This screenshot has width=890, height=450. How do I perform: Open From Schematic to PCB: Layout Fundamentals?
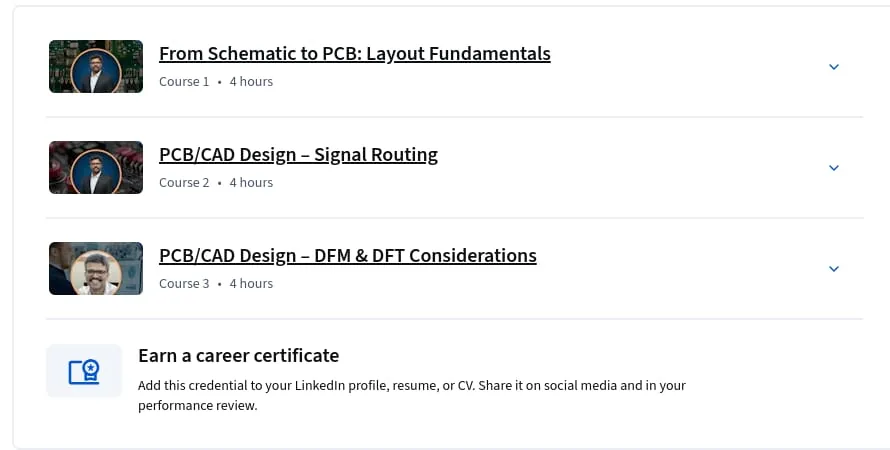coord(355,53)
